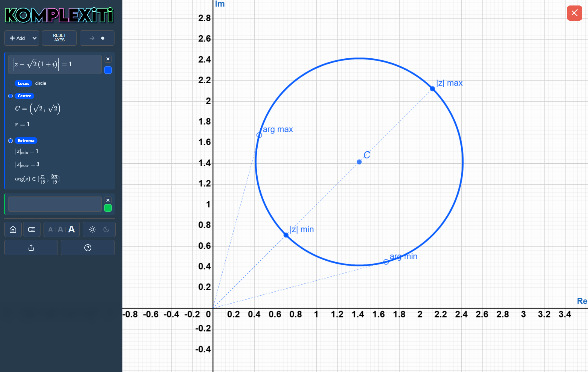Screen dimensions: 588x372
Task: Click the Add expression button
Action: 17,38
